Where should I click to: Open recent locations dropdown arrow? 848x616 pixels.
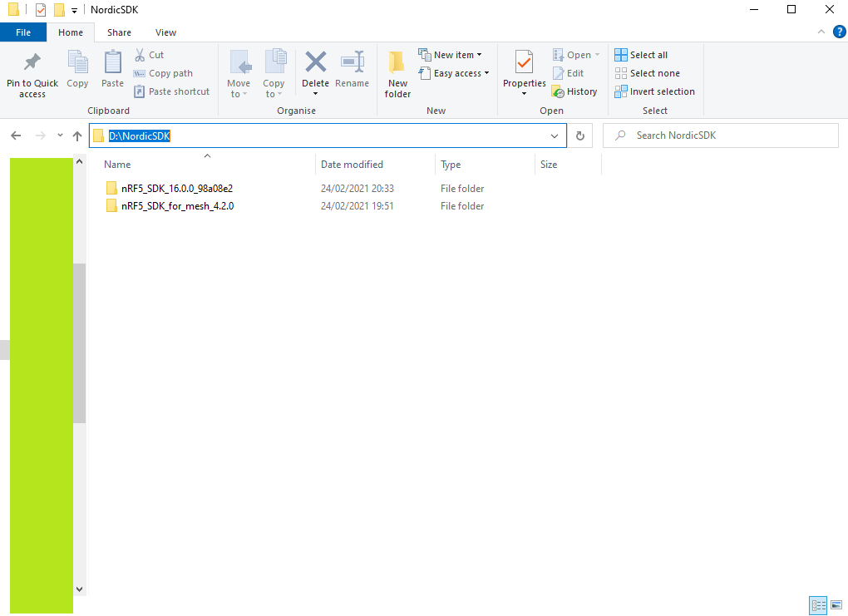point(60,136)
